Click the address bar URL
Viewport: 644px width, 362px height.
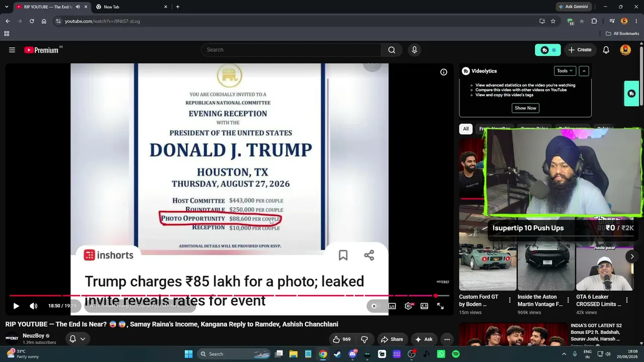pos(102,21)
